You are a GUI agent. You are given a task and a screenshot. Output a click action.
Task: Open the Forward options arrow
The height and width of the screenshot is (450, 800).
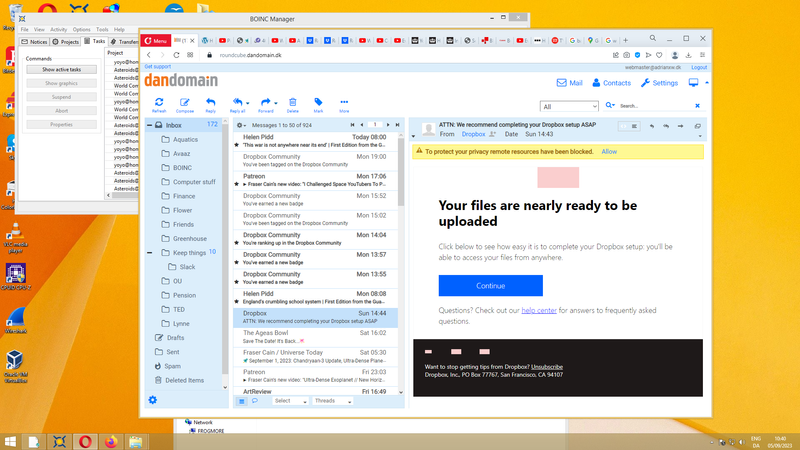pyautogui.click(x=276, y=103)
